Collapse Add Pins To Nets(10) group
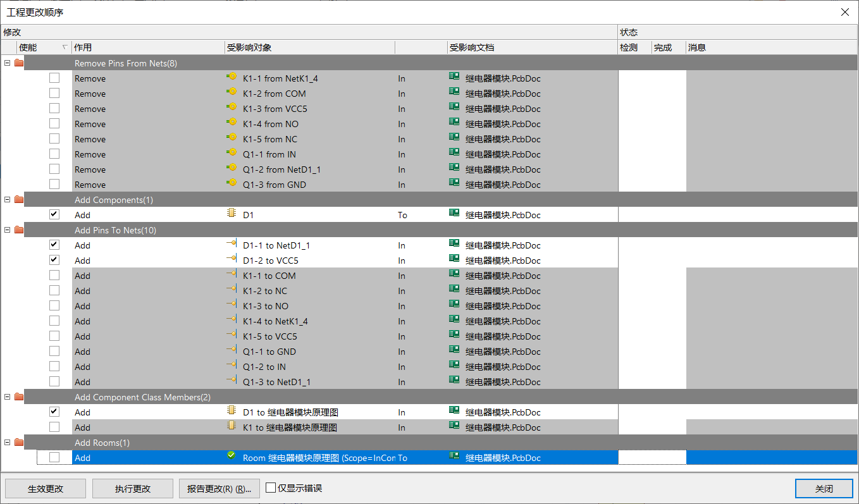Image resolution: width=859 pixels, height=504 pixels. (x=8, y=230)
